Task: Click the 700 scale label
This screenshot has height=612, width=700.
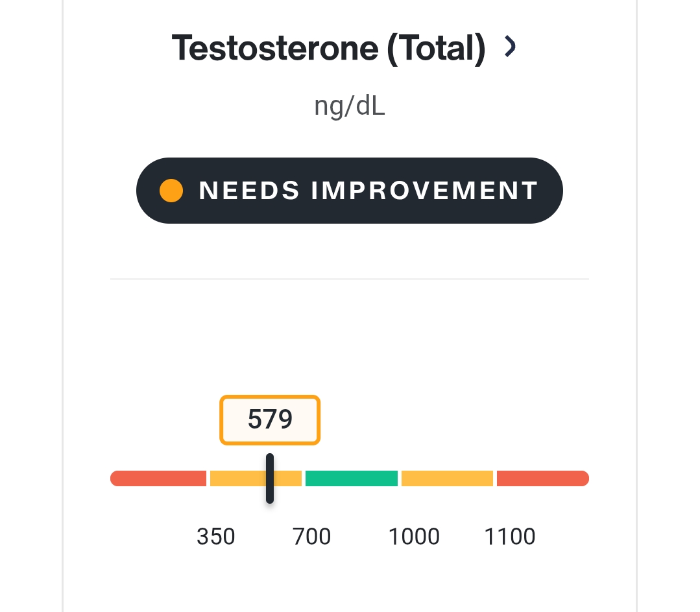Action: point(311,536)
